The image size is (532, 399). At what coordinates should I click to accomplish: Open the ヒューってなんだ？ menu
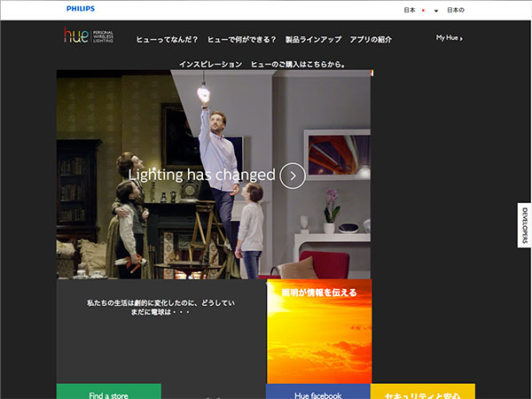pos(167,39)
